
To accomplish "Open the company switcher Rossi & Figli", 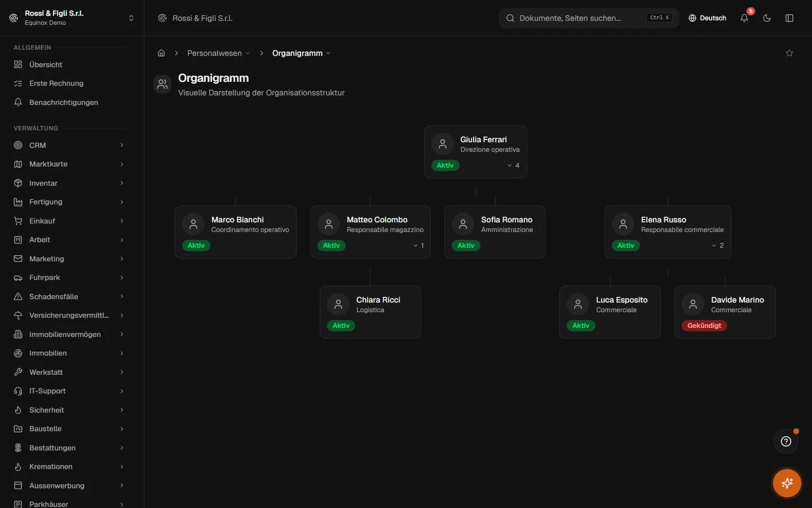I will [x=72, y=18].
